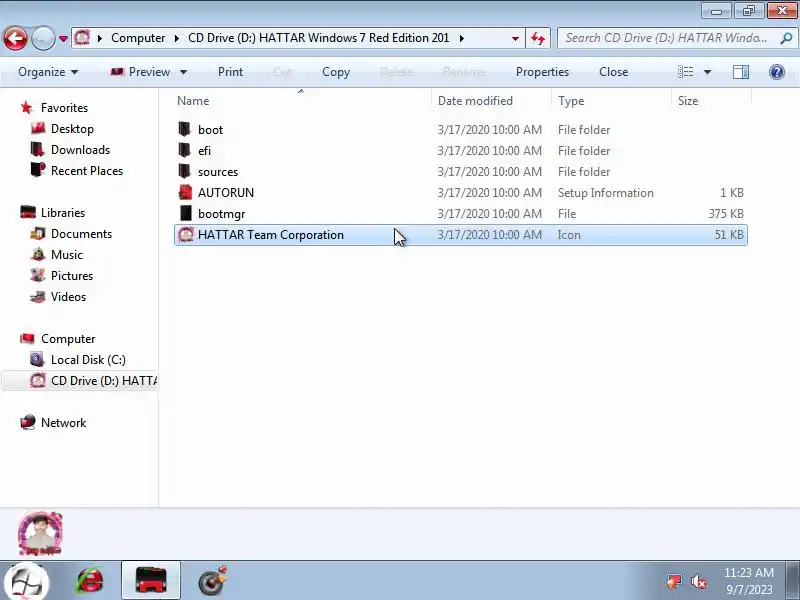Refresh the folder with the red arrows button
Screen dimensions: 800x600
(x=538, y=38)
